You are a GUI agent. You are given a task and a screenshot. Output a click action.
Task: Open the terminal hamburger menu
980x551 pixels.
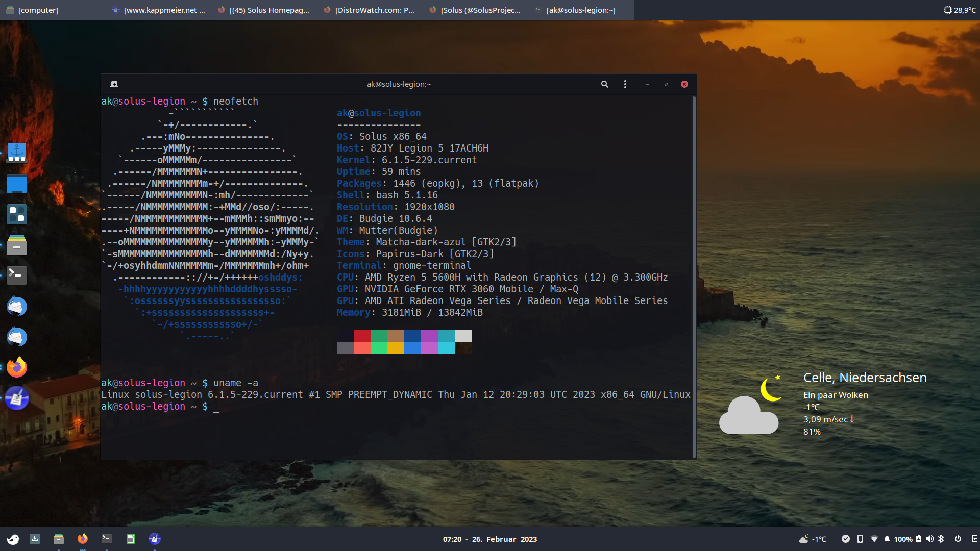pyautogui.click(x=625, y=84)
